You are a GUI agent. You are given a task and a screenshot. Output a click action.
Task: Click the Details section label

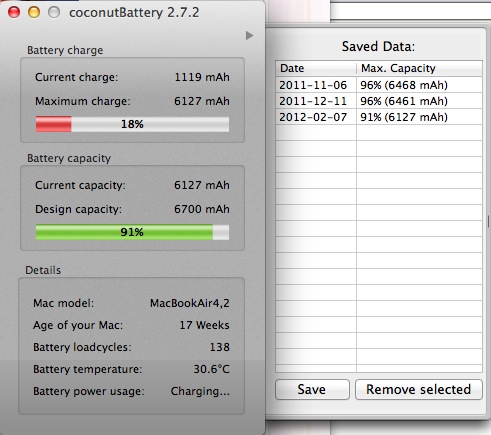point(43,270)
